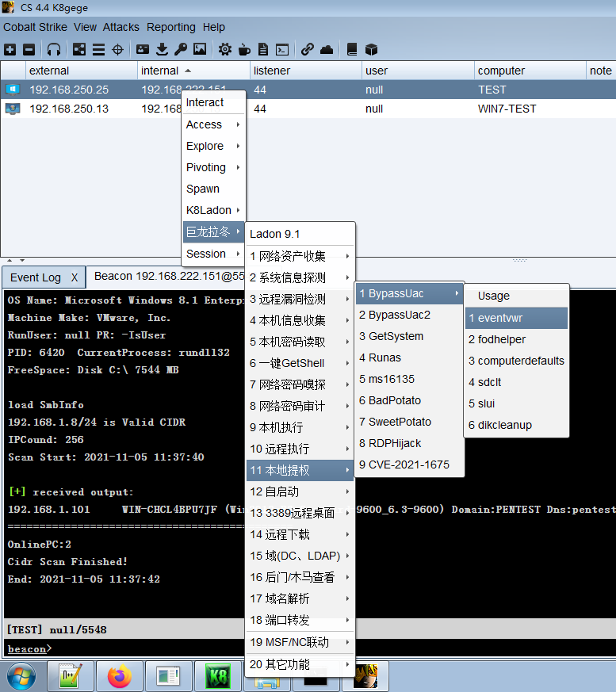The width and height of the screenshot is (616, 692).
Task: Click the disconnect minus icon in toolbar
Action: [x=29, y=49]
